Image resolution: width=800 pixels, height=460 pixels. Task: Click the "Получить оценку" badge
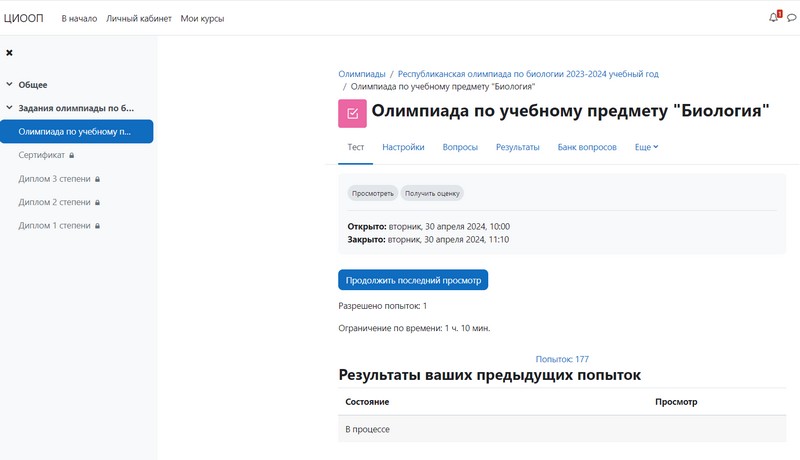[x=432, y=193]
